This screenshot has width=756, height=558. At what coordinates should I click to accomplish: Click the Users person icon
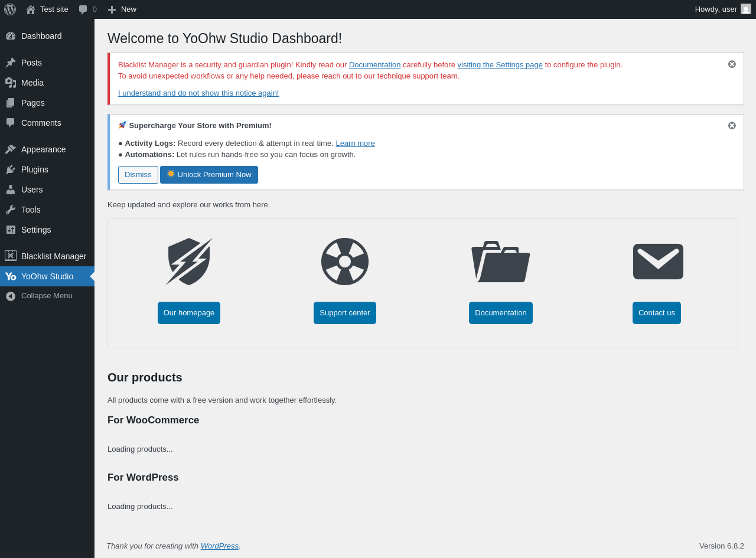click(11, 190)
